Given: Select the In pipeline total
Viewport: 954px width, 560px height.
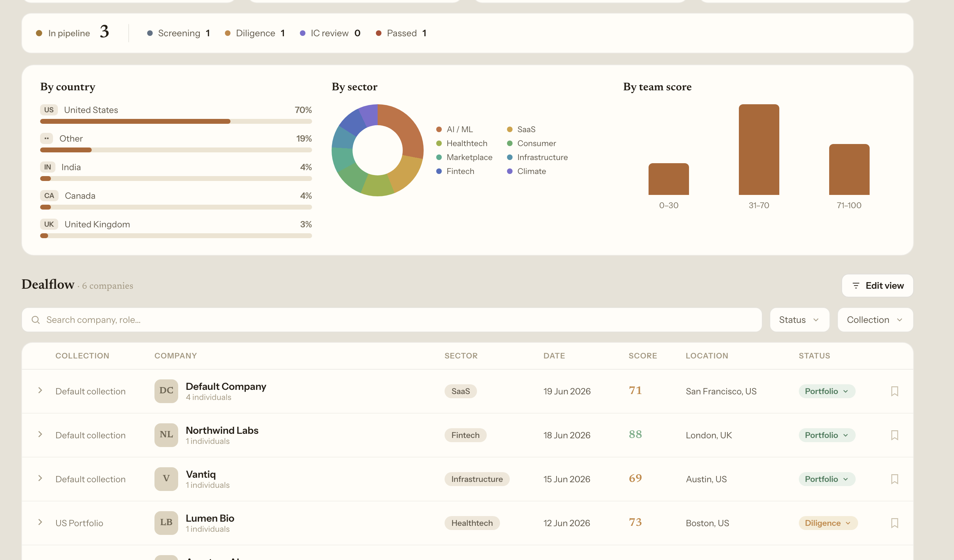Looking at the screenshot, I should coord(73,32).
